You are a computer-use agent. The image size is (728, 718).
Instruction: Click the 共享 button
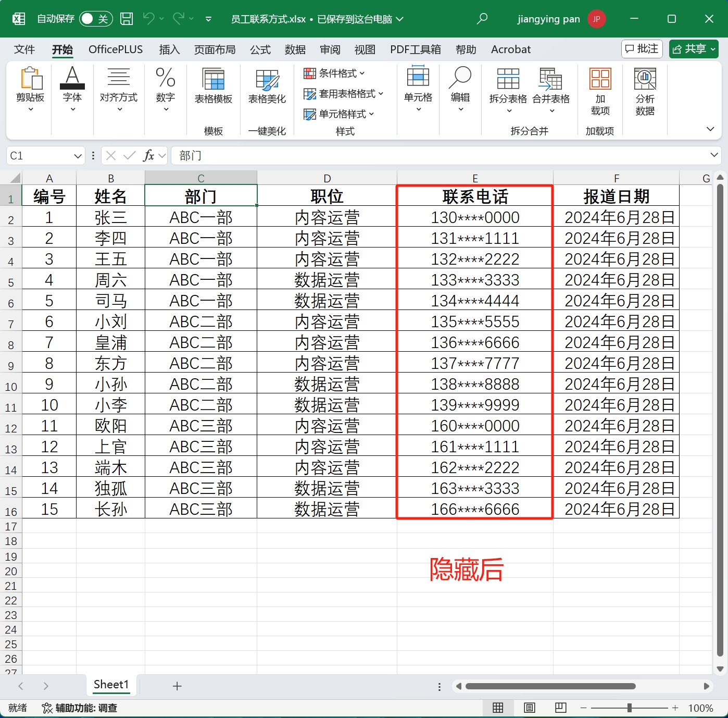point(693,48)
